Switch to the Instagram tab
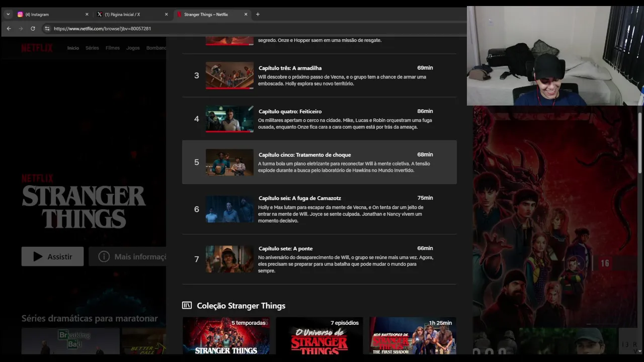This screenshot has width=644, height=362. (52, 15)
